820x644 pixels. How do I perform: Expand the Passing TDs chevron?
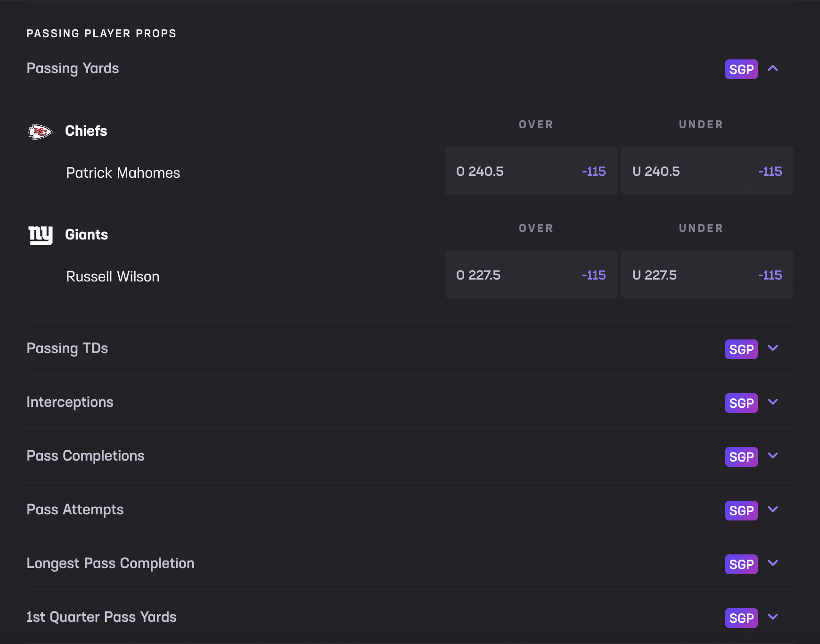tap(773, 348)
